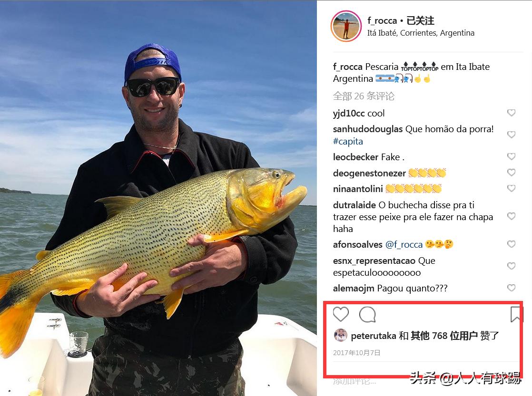Like yjd10cc's 'cool' comment
Image resolution: width=532 pixels, height=396 pixels.
tap(512, 113)
